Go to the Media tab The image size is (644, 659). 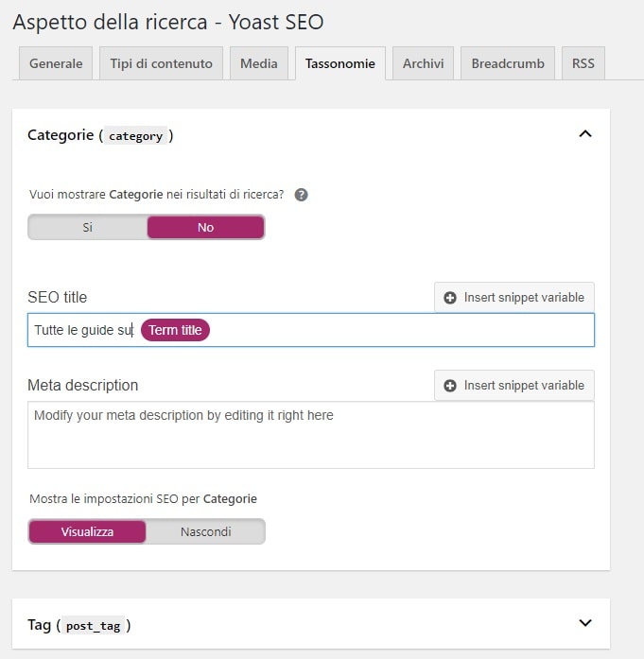coord(259,63)
